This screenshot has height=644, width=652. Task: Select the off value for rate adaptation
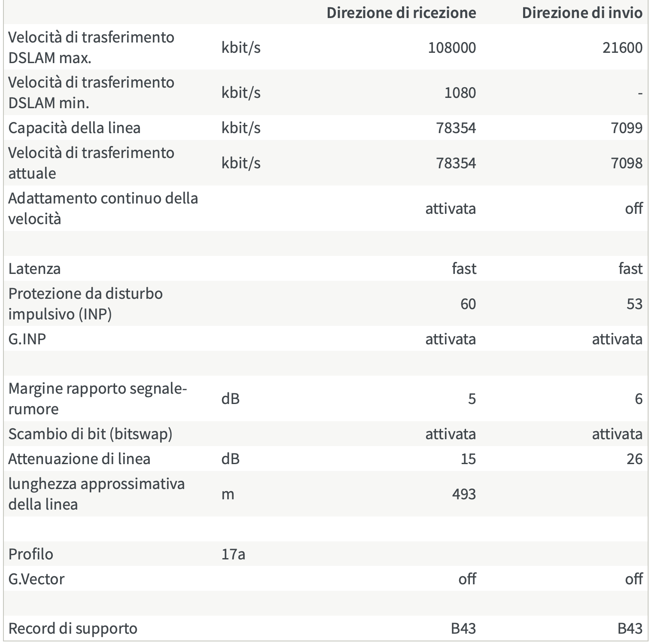(634, 209)
